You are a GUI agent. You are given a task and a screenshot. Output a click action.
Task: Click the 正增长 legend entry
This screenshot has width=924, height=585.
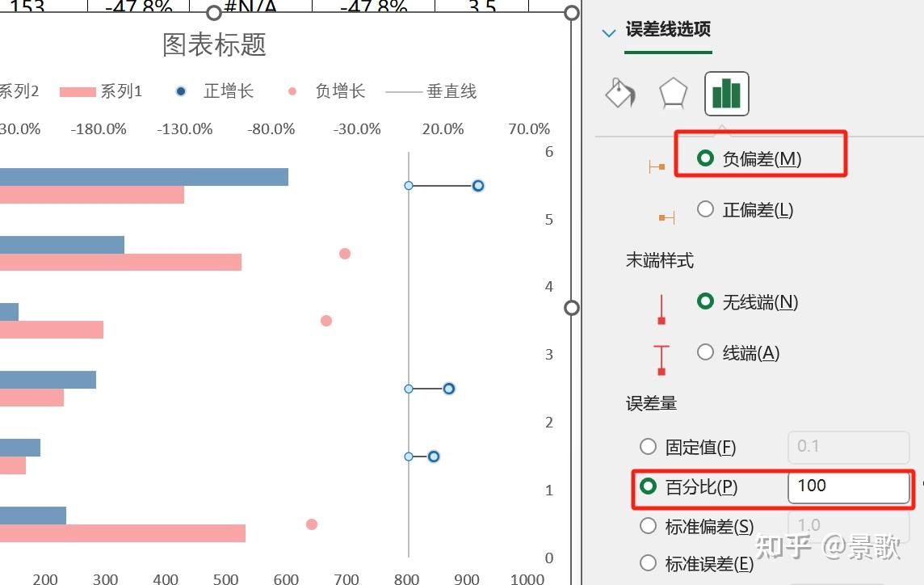[x=215, y=90]
